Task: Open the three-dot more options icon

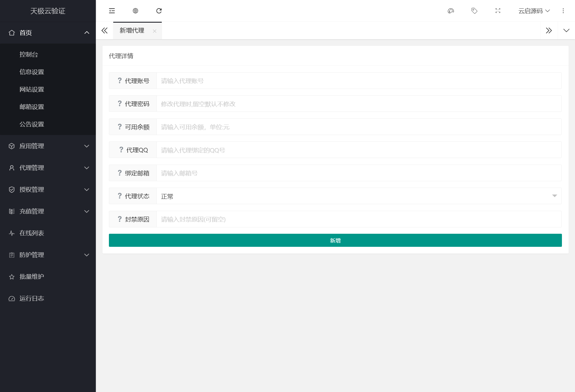Action: pos(563,11)
